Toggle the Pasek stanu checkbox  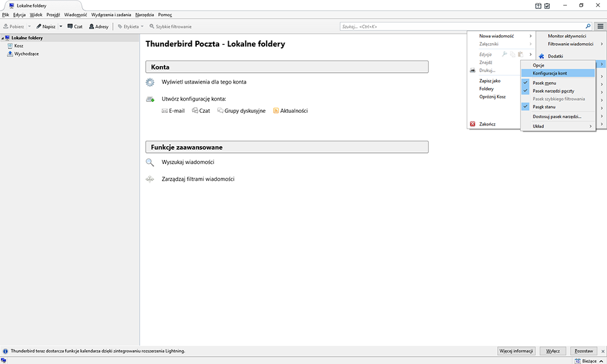click(x=526, y=107)
